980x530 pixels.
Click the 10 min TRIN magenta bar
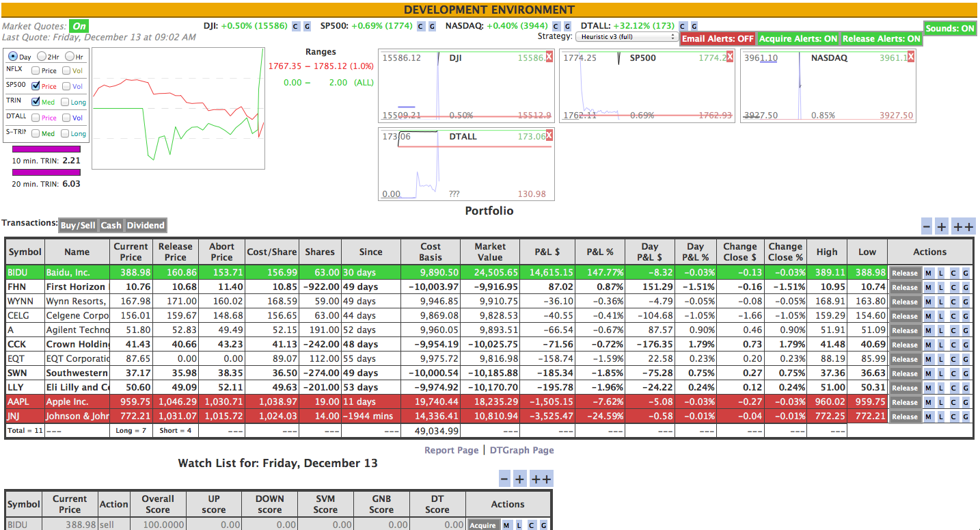[x=46, y=148]
